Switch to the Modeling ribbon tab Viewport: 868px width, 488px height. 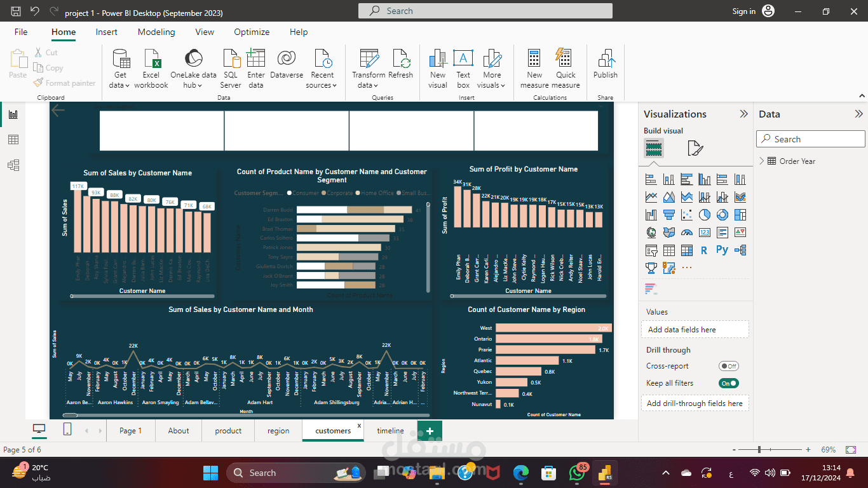coord(156,32)
